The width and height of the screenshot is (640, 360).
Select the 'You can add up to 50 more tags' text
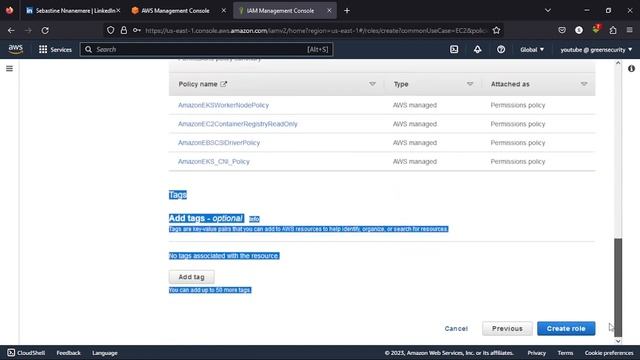click(x=210, y=290)
